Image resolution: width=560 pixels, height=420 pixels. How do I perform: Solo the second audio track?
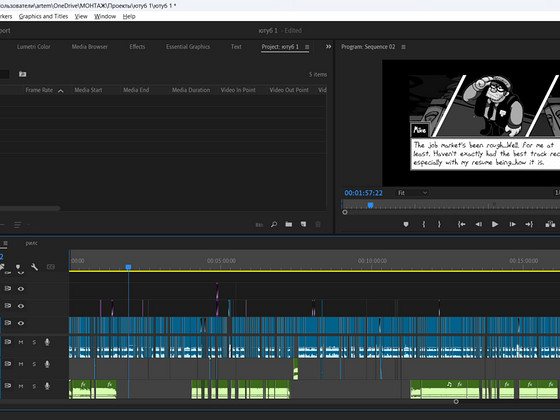[34, 364]
